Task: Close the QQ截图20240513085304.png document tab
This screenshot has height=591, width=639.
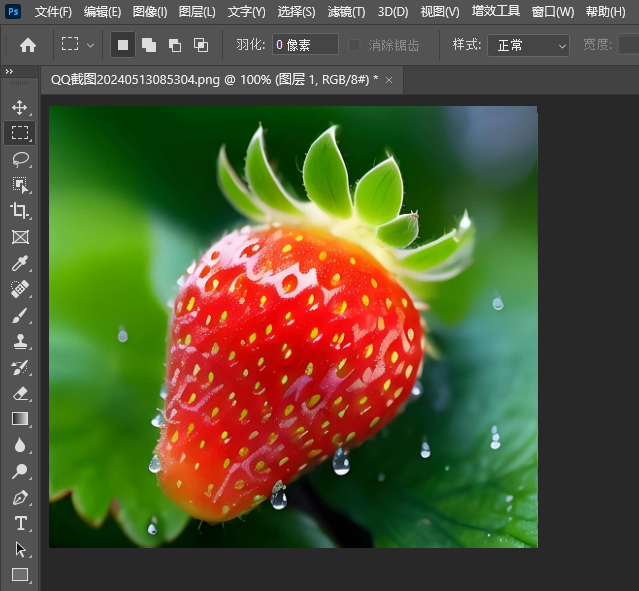Action: pyautogui.click(x=389, y=80)
